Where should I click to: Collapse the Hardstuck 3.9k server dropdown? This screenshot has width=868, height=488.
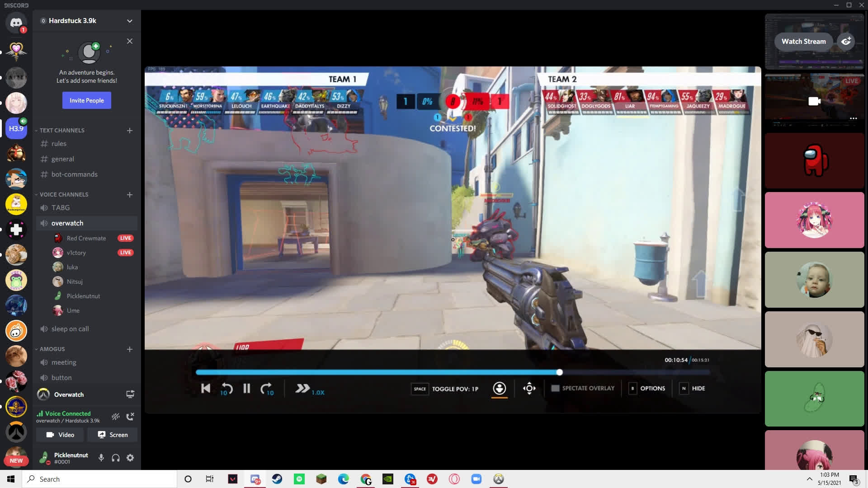[130, 21]
